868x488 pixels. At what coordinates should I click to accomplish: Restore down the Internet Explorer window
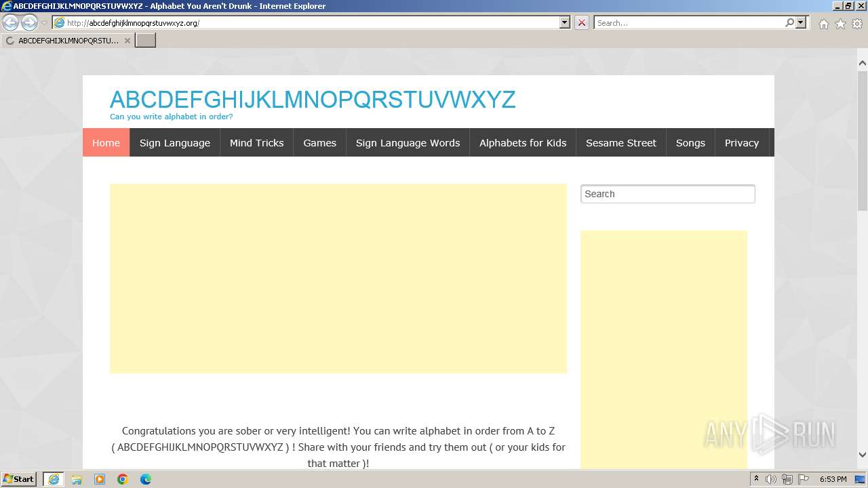[x=848, y=6]
